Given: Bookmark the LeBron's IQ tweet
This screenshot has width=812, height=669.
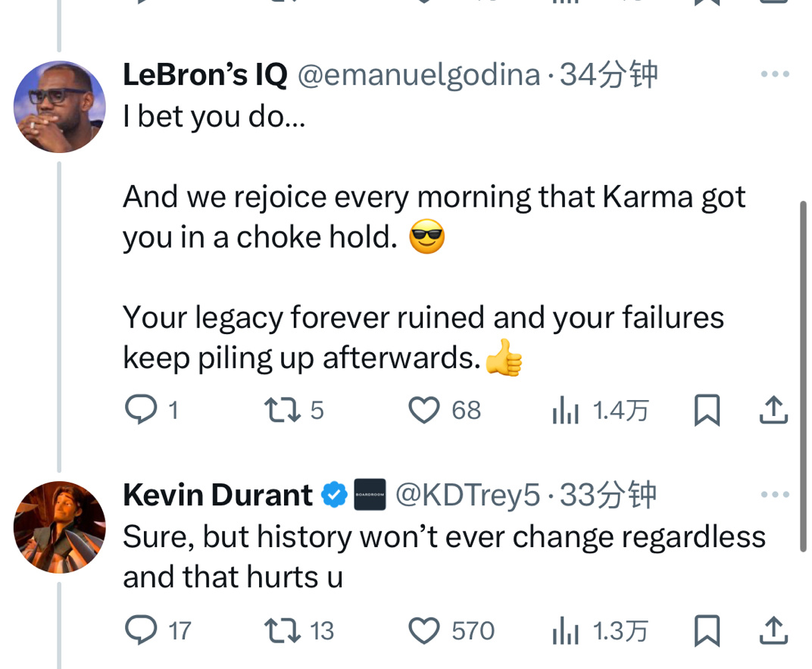Looking at the screenshot, I should [706, 410].
